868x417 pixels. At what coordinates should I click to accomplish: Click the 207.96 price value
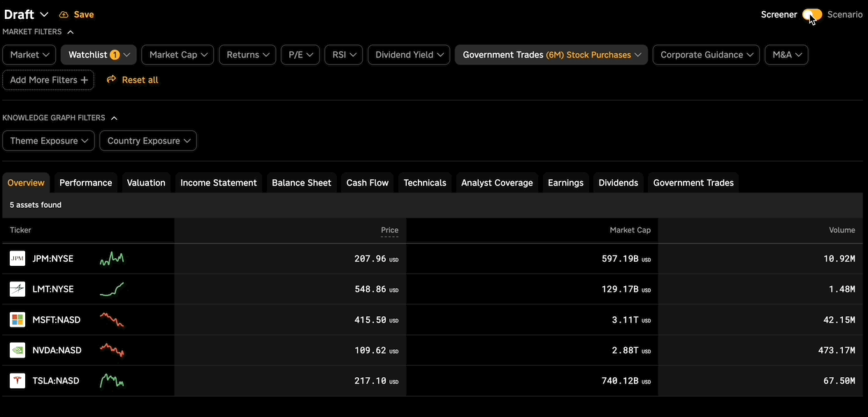370,259
